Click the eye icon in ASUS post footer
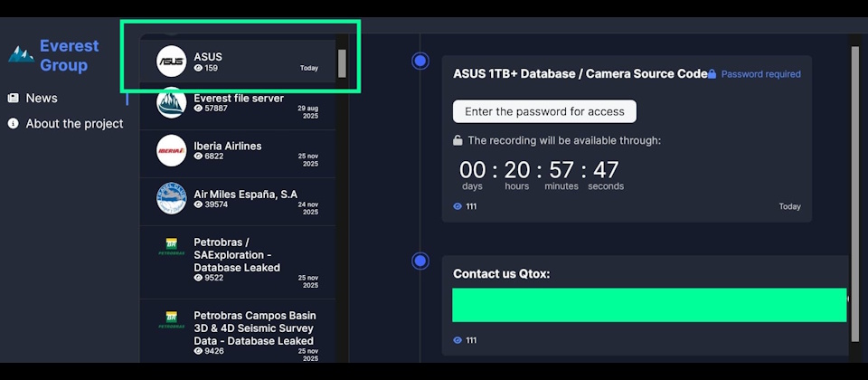This screenshot has width=868, height=380. (x=458, y=206)
